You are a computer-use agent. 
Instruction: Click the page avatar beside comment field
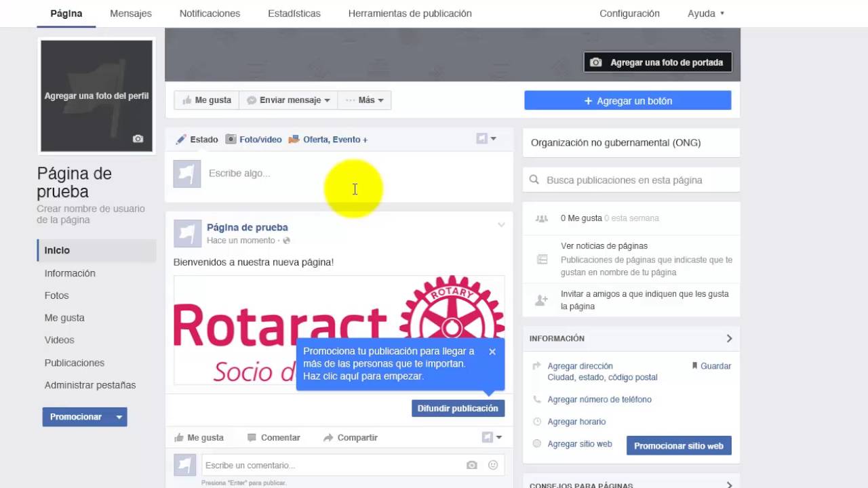point(185,465)
